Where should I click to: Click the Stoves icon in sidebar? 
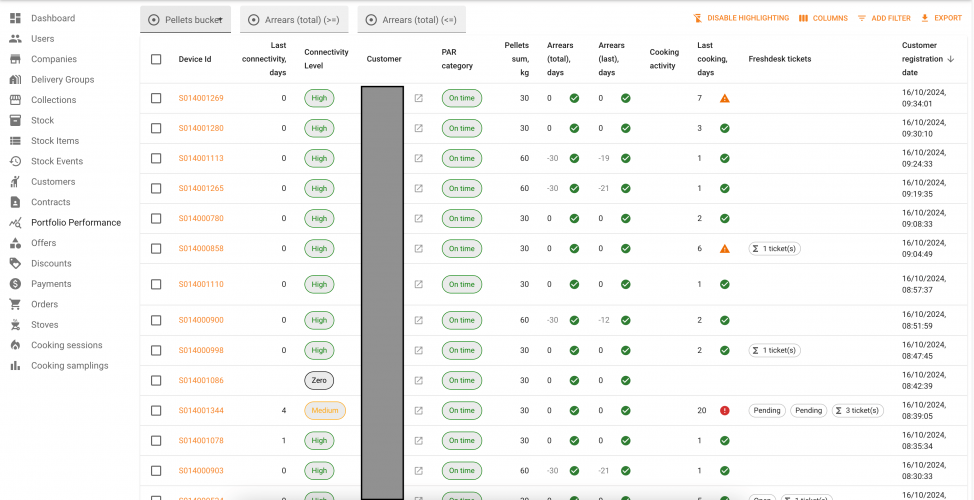coord(15,325)
